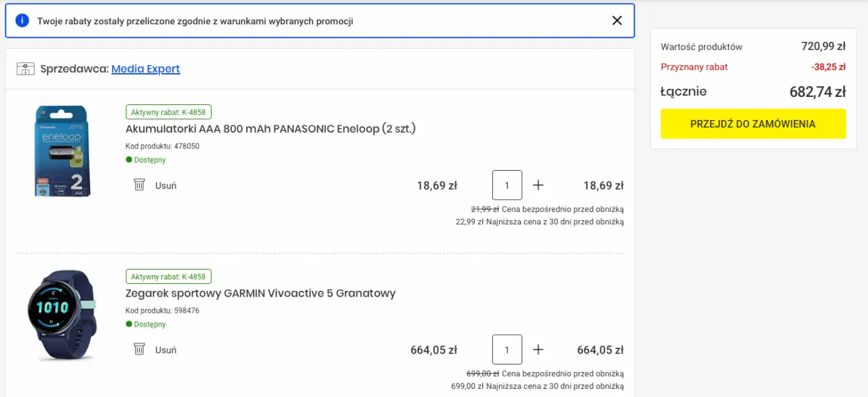Click the trash icon for Eneloop batteries
Image resolution: width=868 pixels, height=397 pixels.
pyautogui.click(x=139, y=185)
